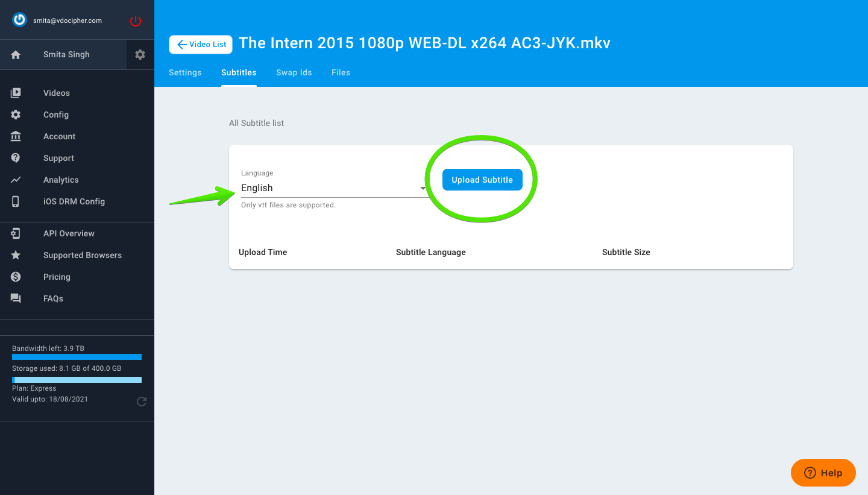The image size is (868, 495).
Task: Click the Valid upto: 18/08/2021 text
Action: click(50, 399)
